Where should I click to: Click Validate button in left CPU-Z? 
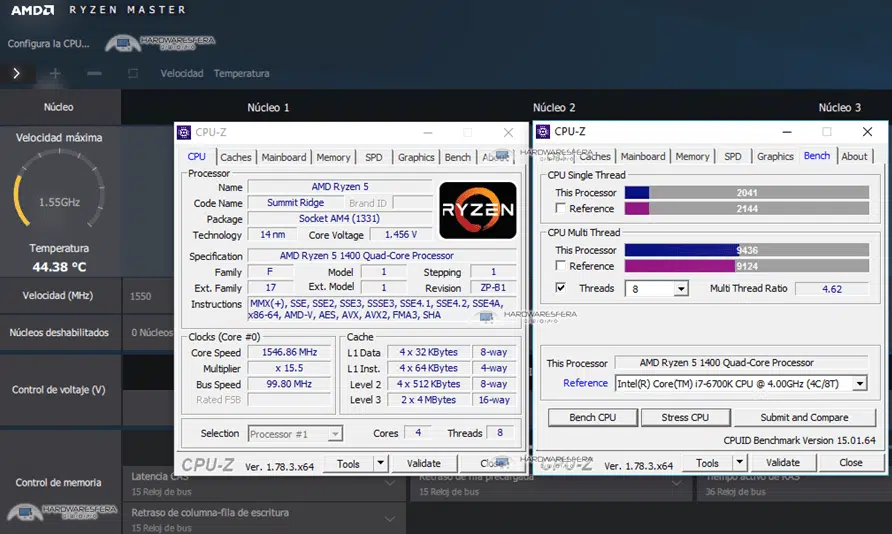click(424, 463)
